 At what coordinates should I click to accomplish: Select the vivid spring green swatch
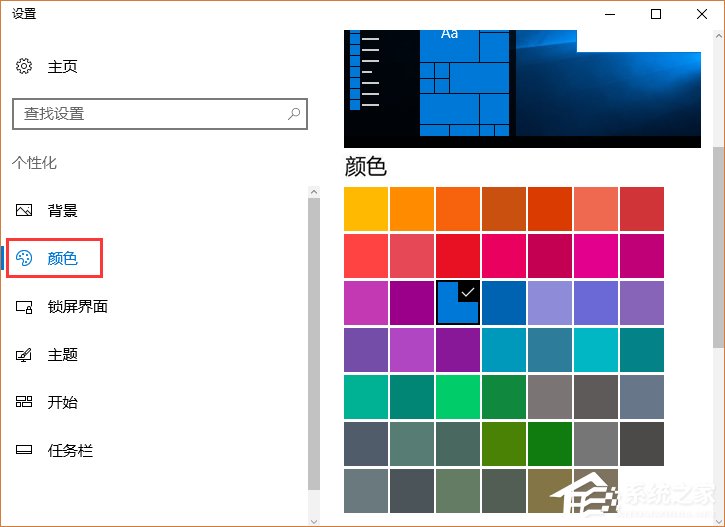pyautogui.click(x=458, y=397)
